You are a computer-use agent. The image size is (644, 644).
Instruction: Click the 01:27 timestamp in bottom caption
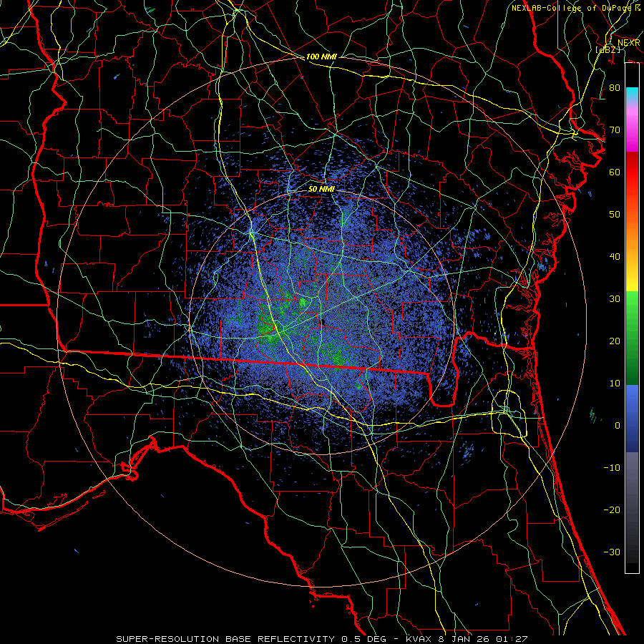(512, 639)
